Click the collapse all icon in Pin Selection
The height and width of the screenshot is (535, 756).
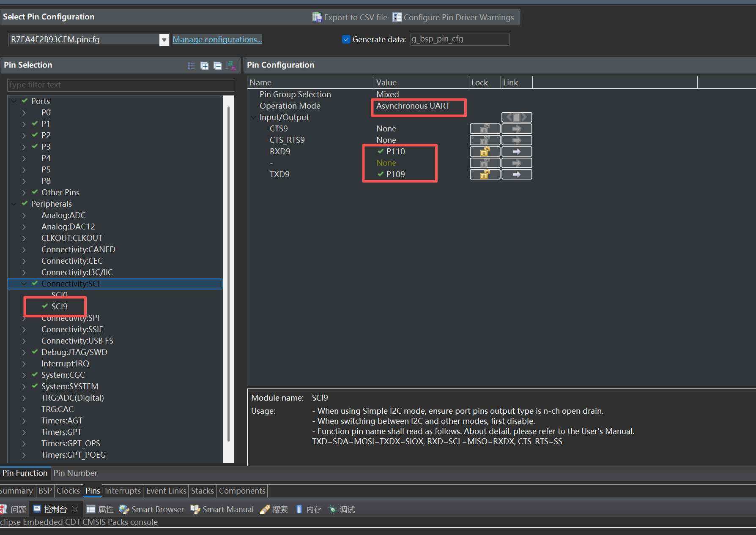click(217, 66)
